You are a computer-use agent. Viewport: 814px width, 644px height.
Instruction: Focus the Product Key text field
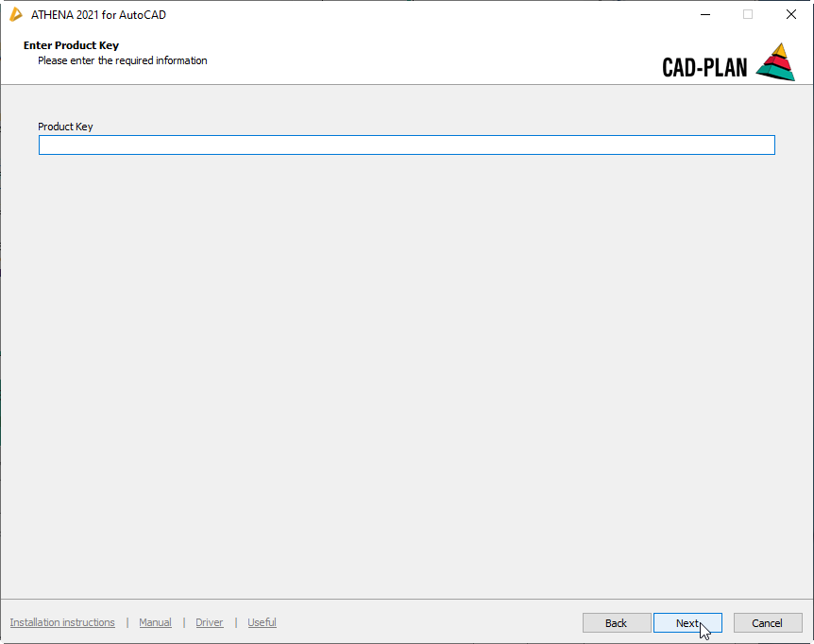[x=406, y=144]
